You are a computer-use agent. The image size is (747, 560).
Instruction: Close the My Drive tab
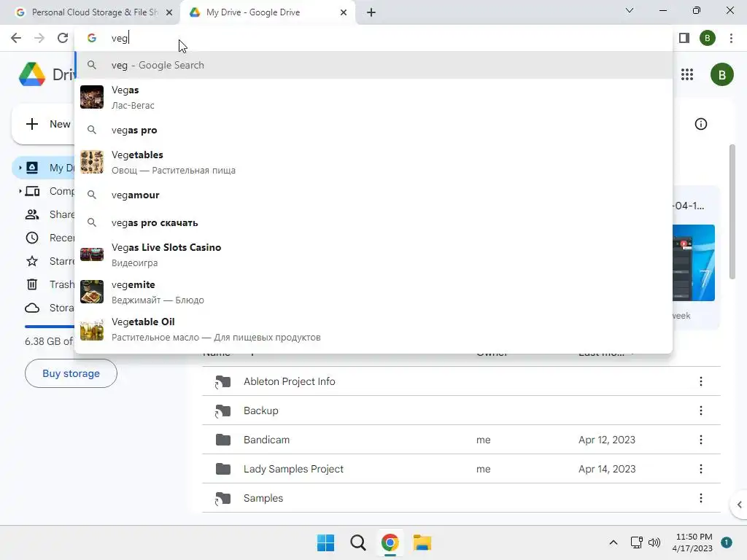click(x=344, y=12)
